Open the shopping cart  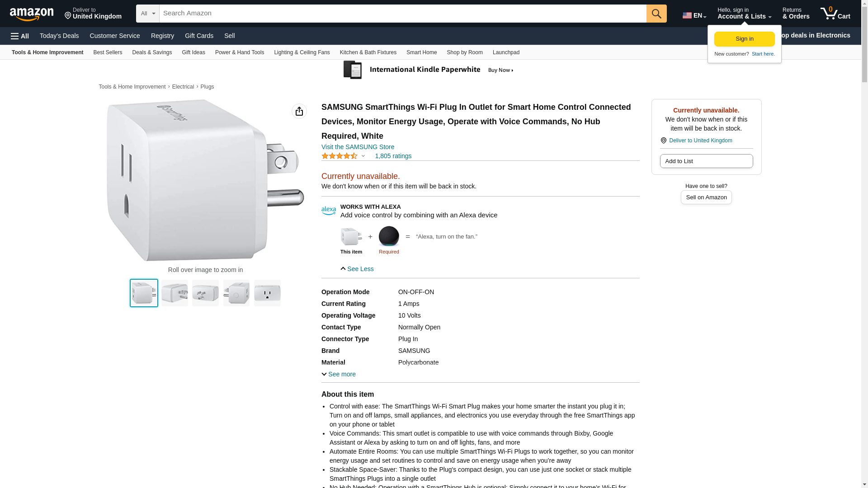click(835, 14)
